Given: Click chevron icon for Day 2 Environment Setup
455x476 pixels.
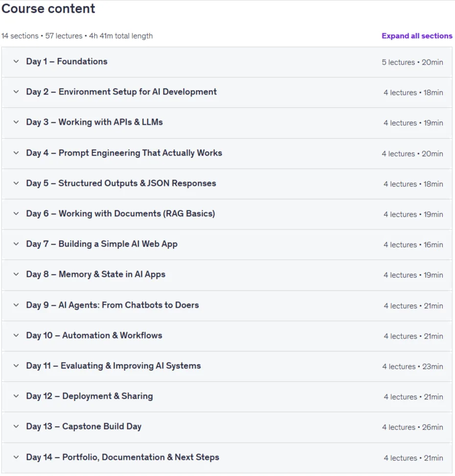Looking at the screenshot, I should click(x=16, y=91).
